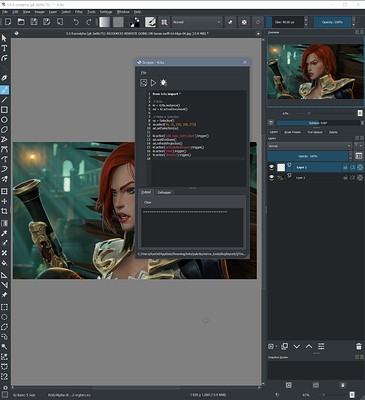This screenshot has height=400, width=365.
Task: Delete the selected layer
Action: click(x=359, y=346)
